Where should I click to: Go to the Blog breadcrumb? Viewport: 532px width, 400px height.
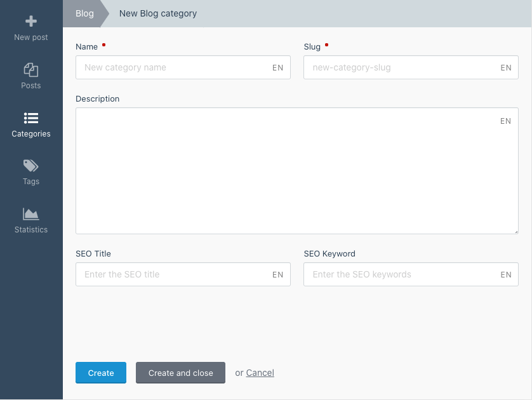tap(84, 13)
